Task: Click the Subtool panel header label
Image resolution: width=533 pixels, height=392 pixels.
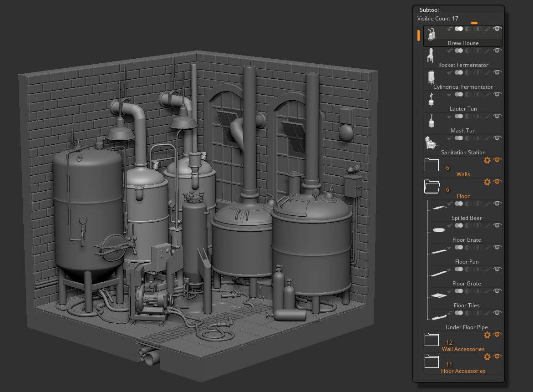Action: (x=429, y=10)
